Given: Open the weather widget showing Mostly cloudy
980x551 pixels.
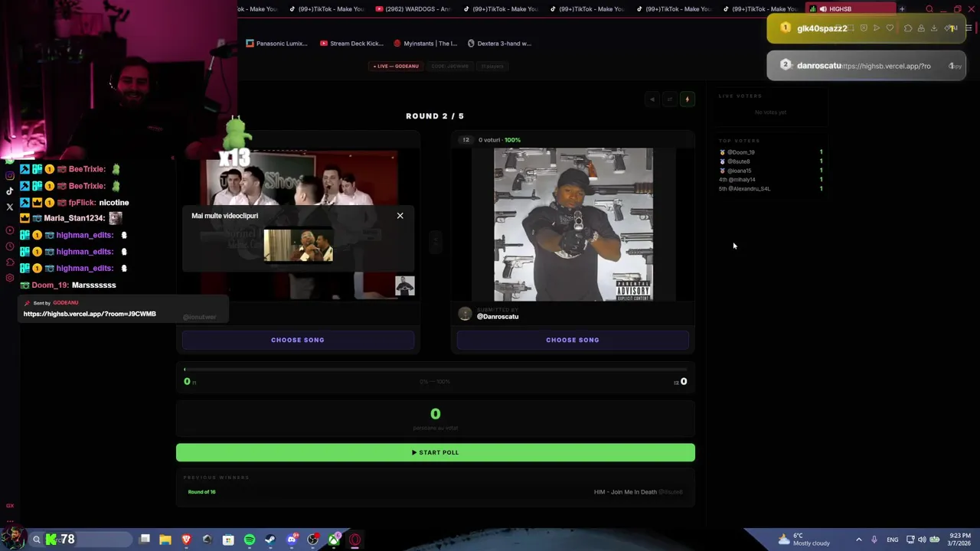Looking at the screenshot, I should 804,540.
